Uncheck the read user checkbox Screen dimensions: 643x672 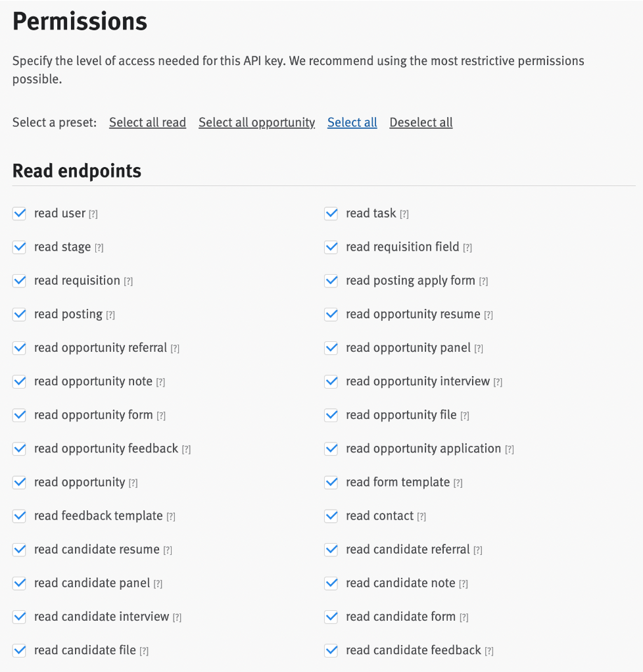pos(20,214)
